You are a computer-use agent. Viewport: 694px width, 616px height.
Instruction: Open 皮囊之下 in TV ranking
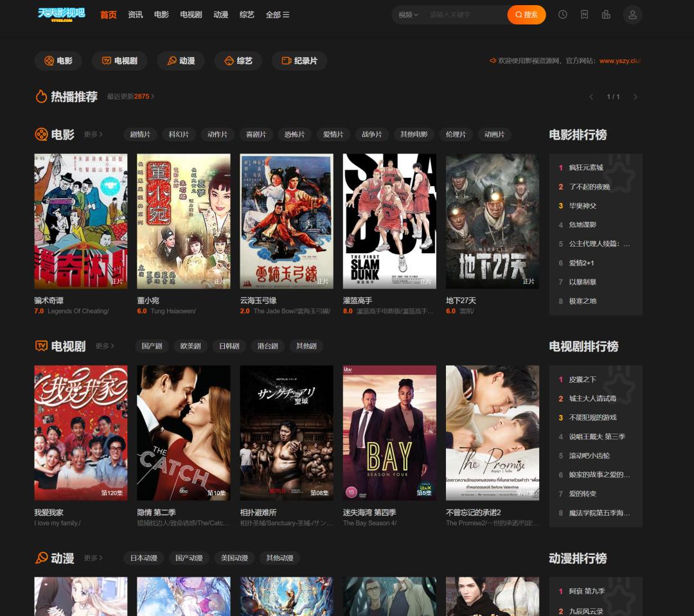582,379
